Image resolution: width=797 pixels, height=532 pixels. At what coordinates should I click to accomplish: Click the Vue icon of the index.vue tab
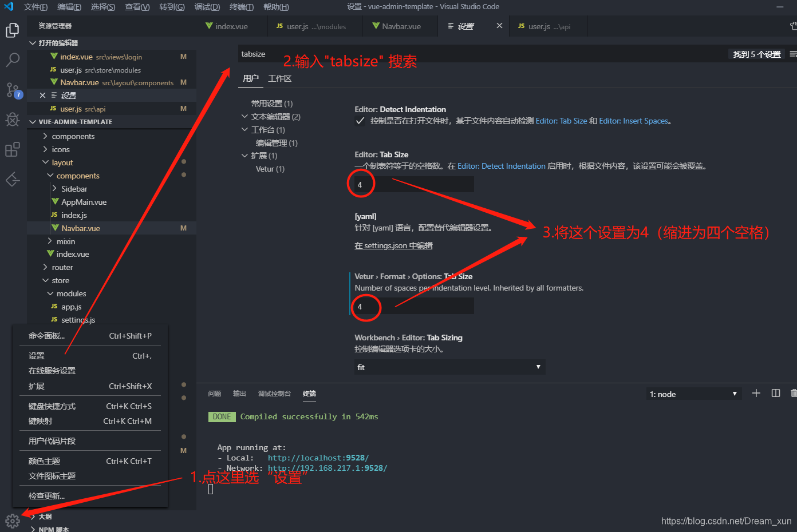click(210, 26)
